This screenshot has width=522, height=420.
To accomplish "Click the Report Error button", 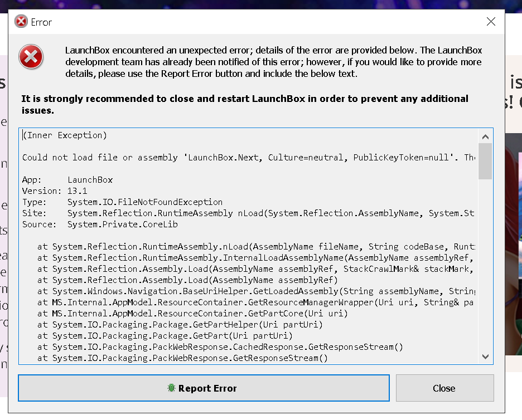I will 204,388.
